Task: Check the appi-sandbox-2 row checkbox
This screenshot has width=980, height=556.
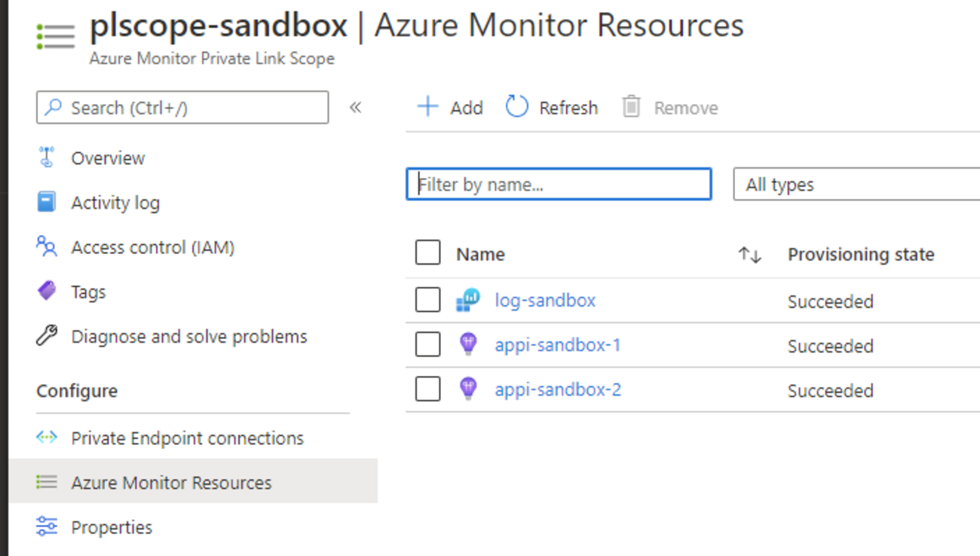Action: click(427, 390)
